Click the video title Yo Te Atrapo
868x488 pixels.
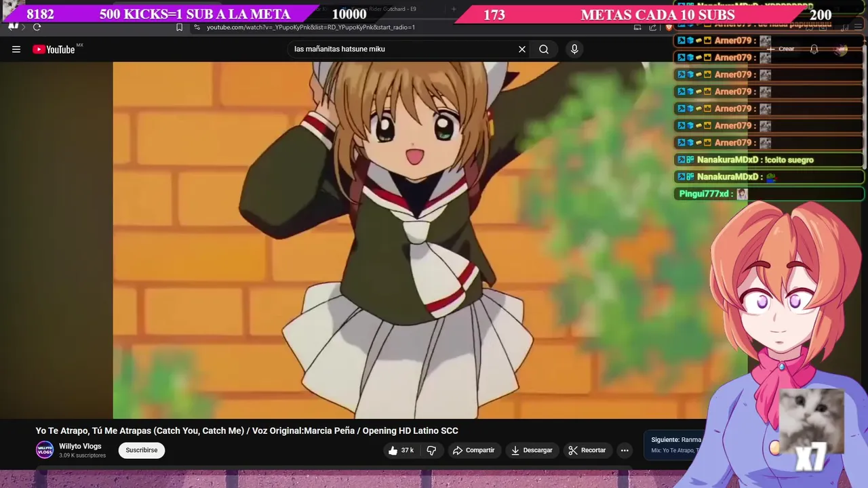(247, 430)
